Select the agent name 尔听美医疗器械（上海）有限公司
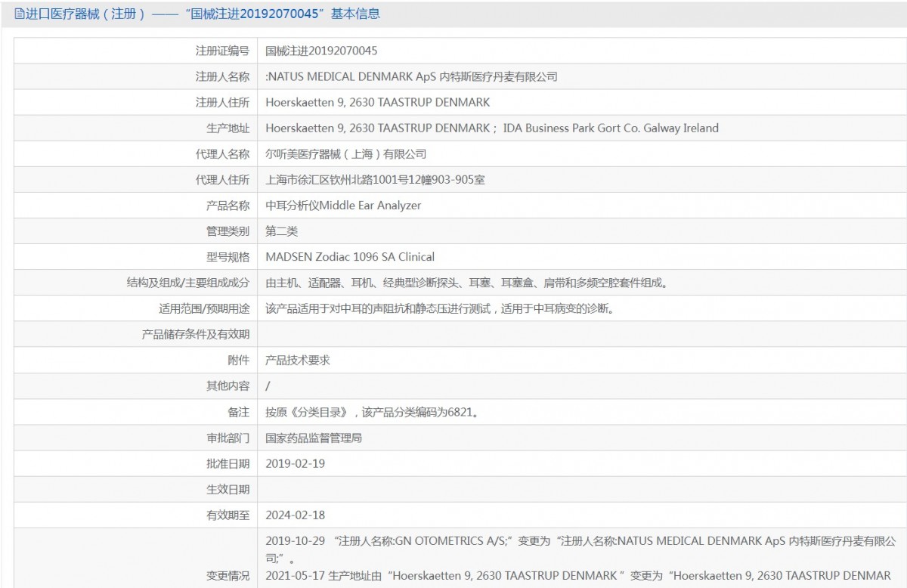907x588 pixels. [346, 153]
